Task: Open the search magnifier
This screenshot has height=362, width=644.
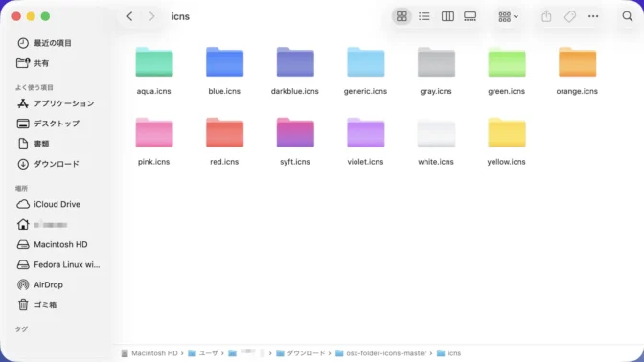Action: pyautogui.click(x=627, y=16)
